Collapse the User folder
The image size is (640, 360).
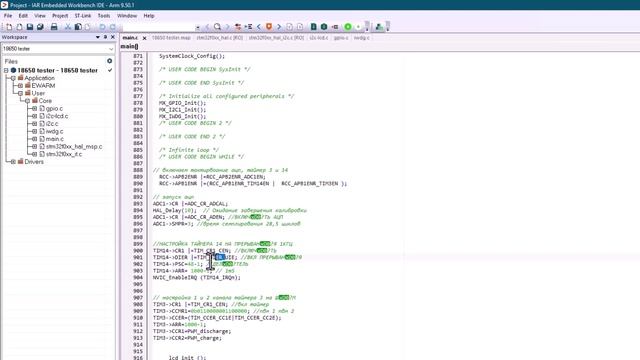pos(20,93)
